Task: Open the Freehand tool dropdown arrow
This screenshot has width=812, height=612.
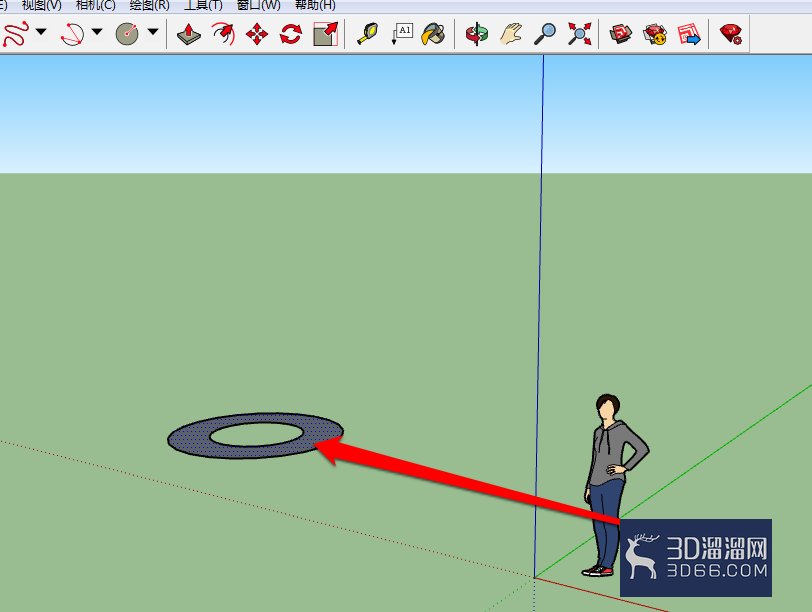Action: (41, 32)
